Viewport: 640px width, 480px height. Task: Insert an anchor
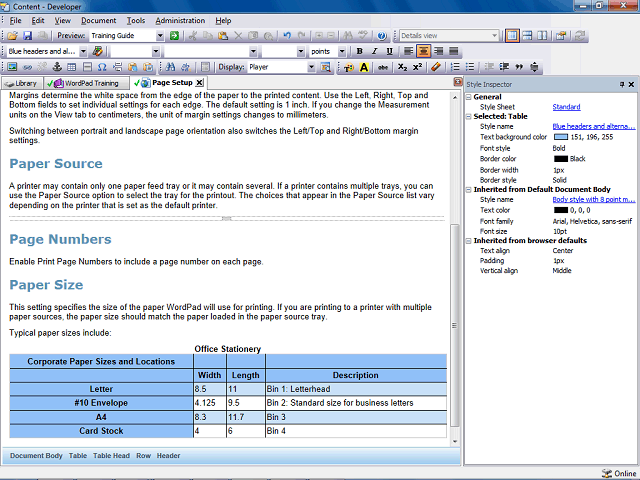click(57, 67)
